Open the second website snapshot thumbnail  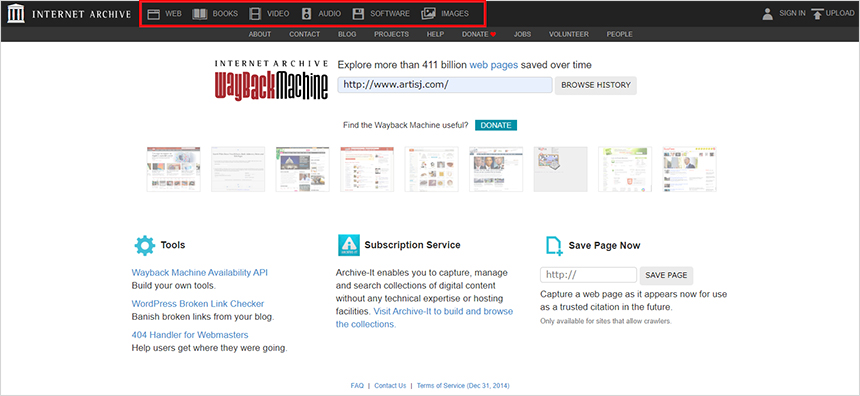[x=238, y=169]
